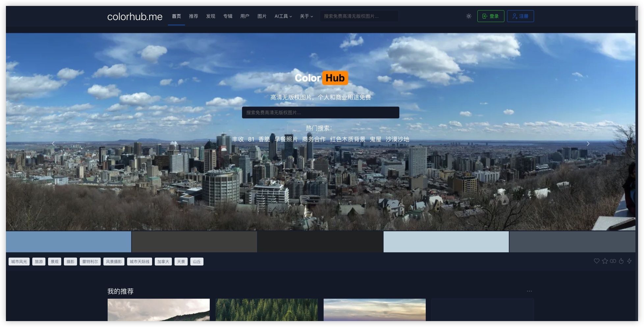Click the hero search input field
The height and width of the screenshot is (327, 644).
pyautogui.click(x=320, y=112)
